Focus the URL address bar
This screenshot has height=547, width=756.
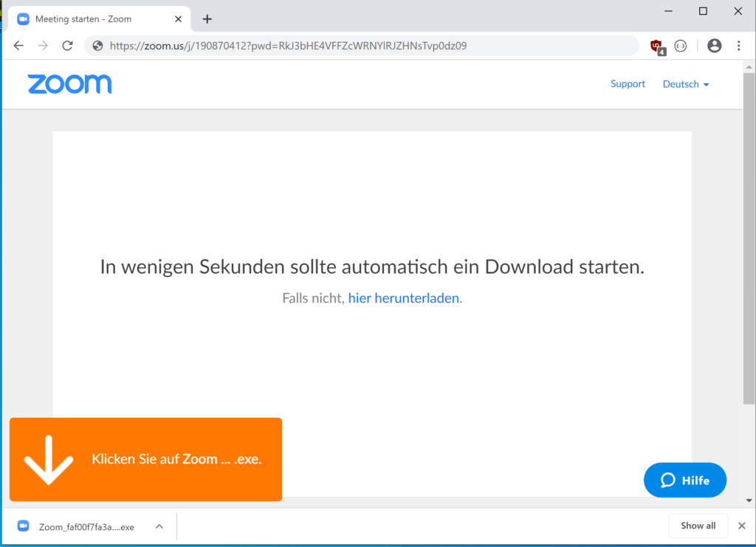tap(362, 46)
